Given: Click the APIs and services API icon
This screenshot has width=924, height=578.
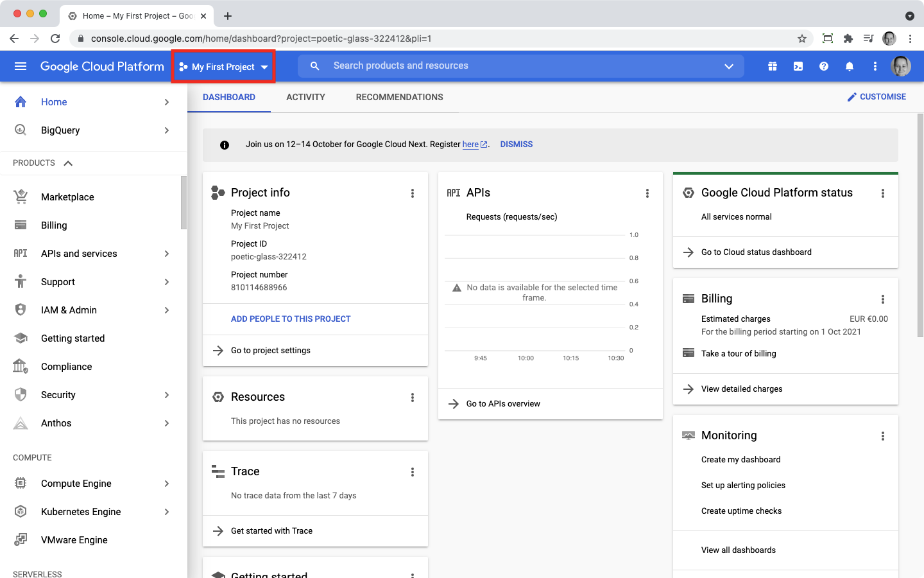Looking at the screenshot, I should pos(21,254).
